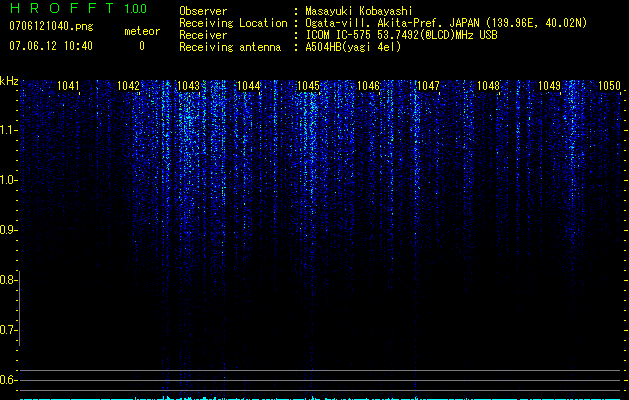The height and width of the screenshot is (400, 629).
Task: Click the 1045 time marker
Action: pos(308,85)
